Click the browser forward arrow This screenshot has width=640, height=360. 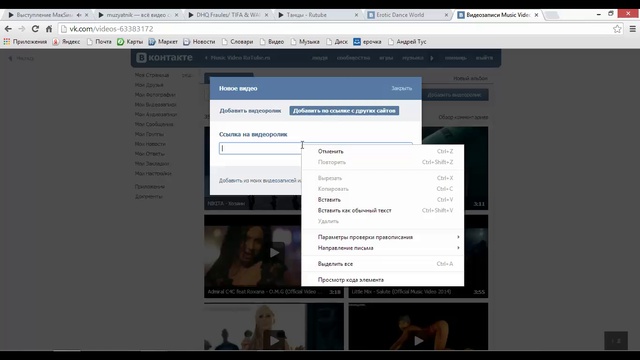22,29
